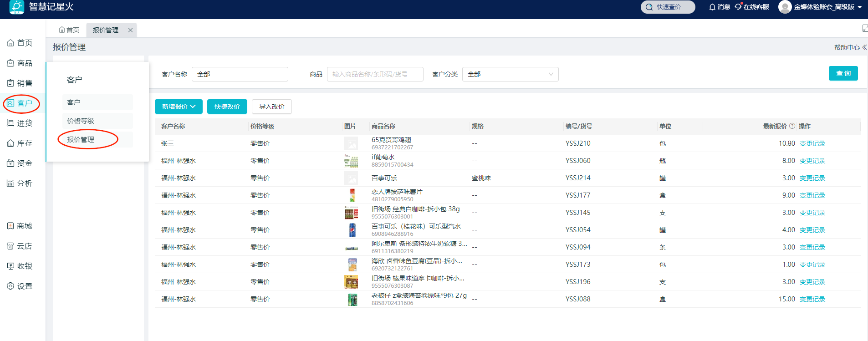868x341 pixels.
Task: Open 消息 notifications bell
Action: [x=720, y=7]
